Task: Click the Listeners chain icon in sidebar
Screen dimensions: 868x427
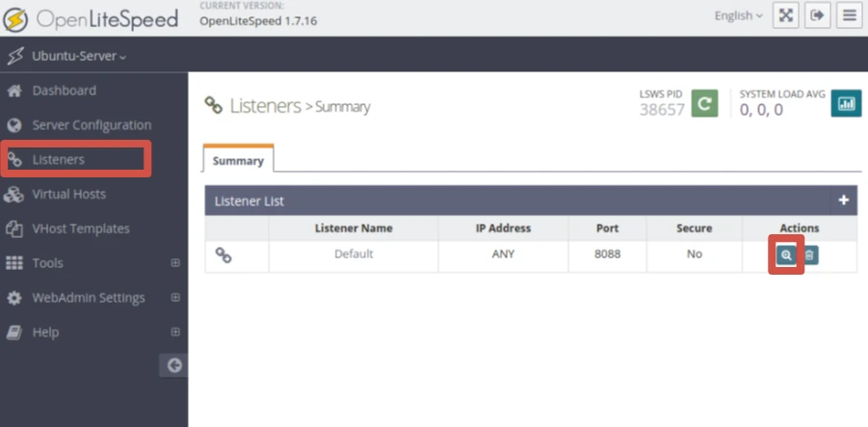Action: click(14, 159)
